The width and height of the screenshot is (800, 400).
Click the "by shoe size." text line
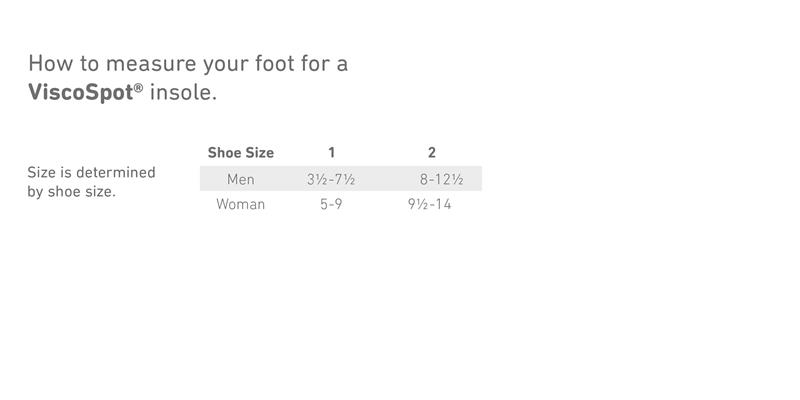71,192
